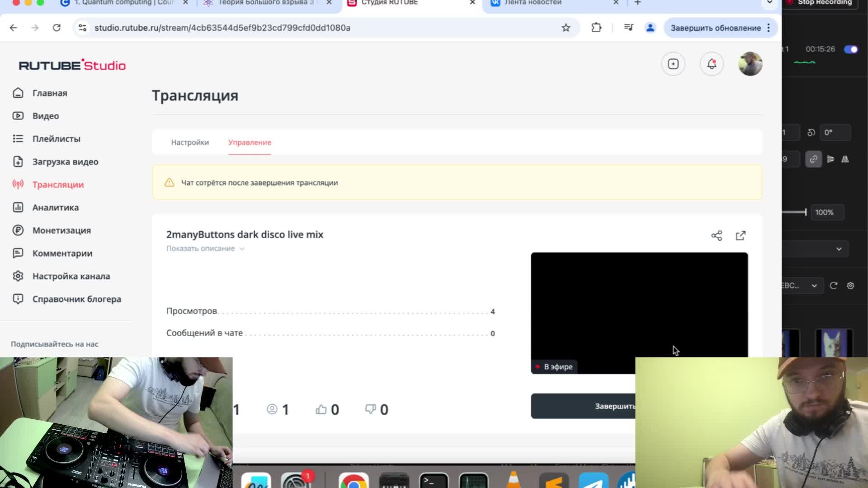This screenshot has width=868, height=488.
Task: Switch to Теория Большого взрыва tab
Action: coord(267,3)
